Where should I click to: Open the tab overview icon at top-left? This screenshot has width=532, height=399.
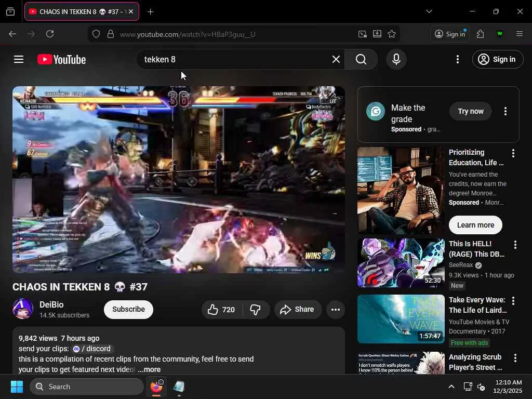click(10, 12)
